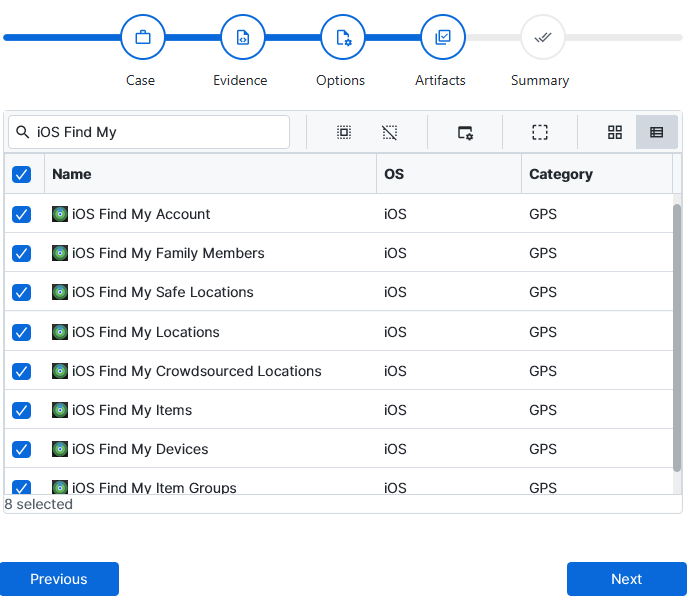Click the artifact search field
The width and height of the screenshot is (690, 601).
[x=149, y=132]
